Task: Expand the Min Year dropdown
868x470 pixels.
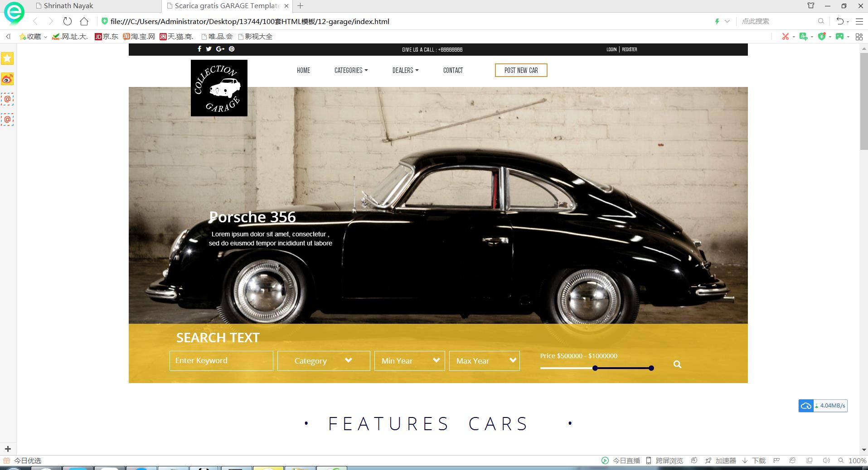Action: pos(410,361)
